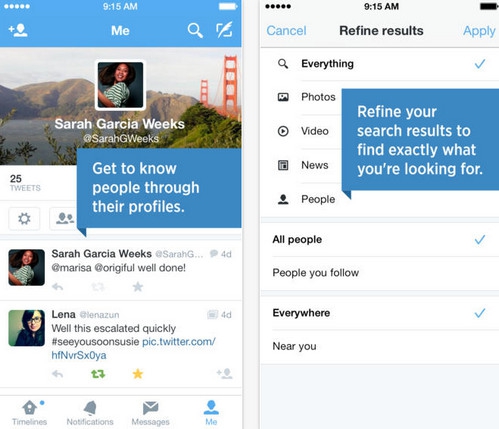499x429 pixels.
Task: Open the Notifications tab
Action: 90,413
